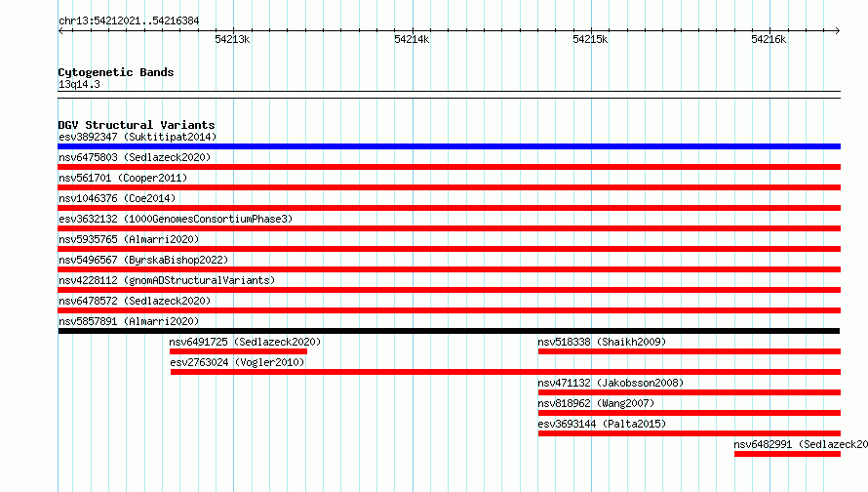Click the Cytogenetic Bands track heading
The height and width of the screenshot is (492, 868).
(116, 72)
